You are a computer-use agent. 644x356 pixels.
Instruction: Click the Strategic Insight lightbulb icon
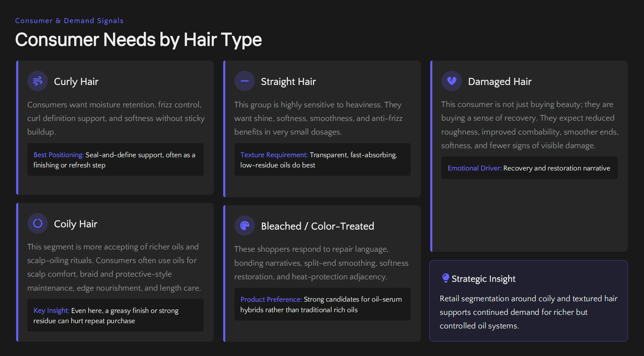coord(445,278)
